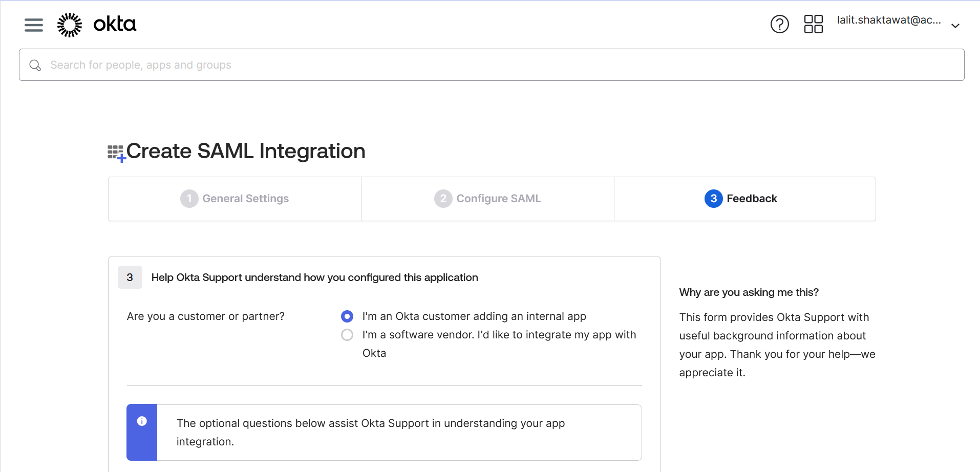This screenshot has height=472, width=980.
Task: Click the app grid icon beside Create SAML Integration
Action: [x=116, y=153]
